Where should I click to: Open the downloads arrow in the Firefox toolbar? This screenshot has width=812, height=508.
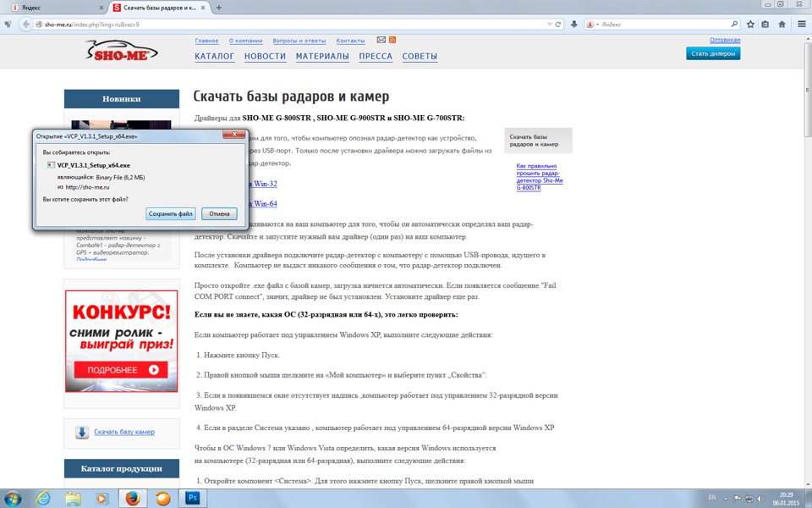(x=573, y=25)
